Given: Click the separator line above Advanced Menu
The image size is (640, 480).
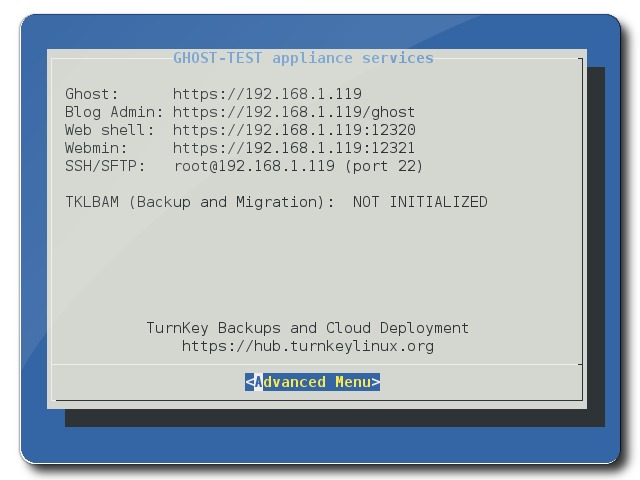Looking at the screenshot, I should coord(315,364).
